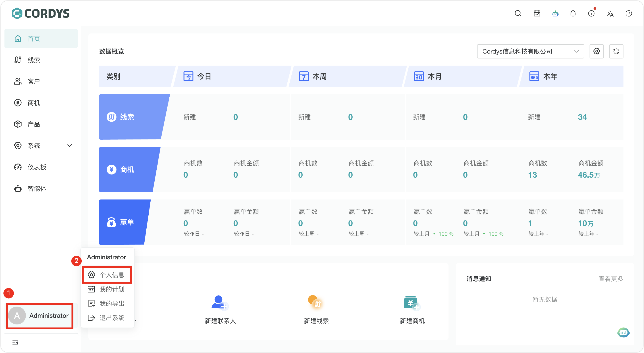This screenshot has width=644, height=353.
Task: Choose 退出系统 to log out
Action: coord(112,318)
